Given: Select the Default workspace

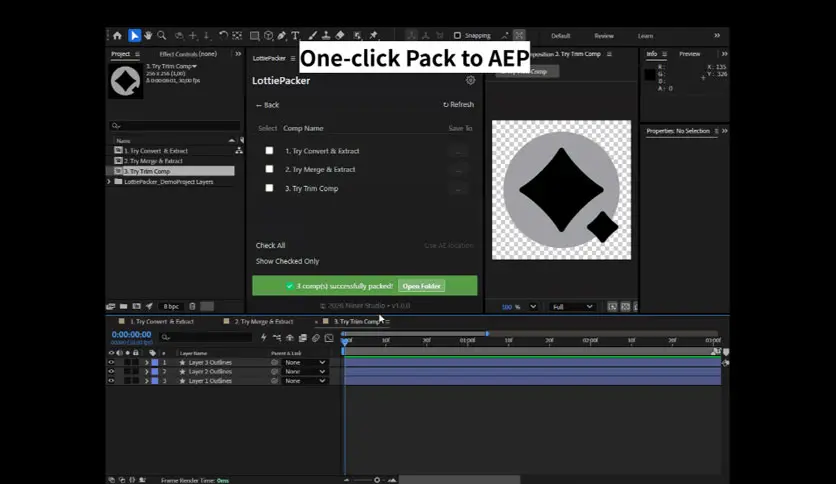Looking at the screenshot, I should pyautogui.click(x=560, y=36).
